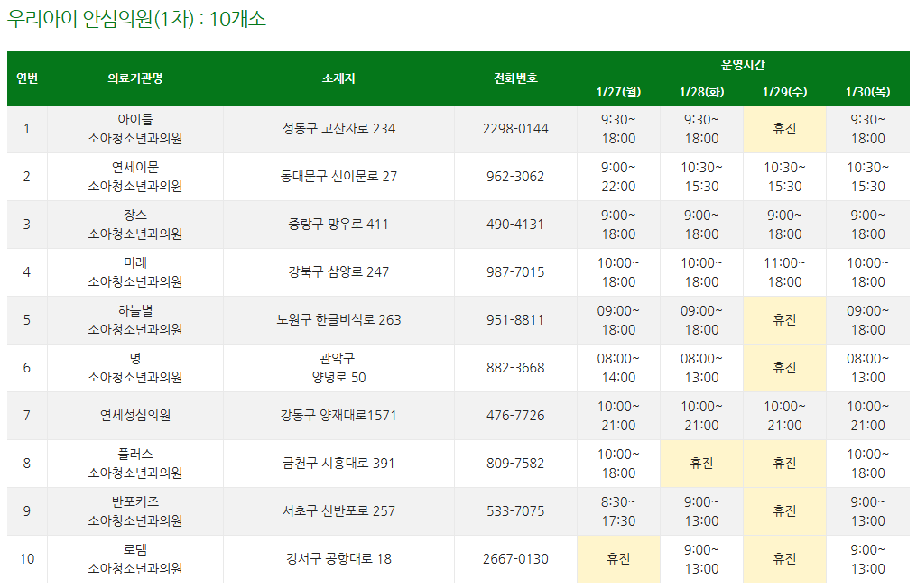Click the 1/28(화) date header
Viewport: 917px width, 588px height.
point(701,92)
